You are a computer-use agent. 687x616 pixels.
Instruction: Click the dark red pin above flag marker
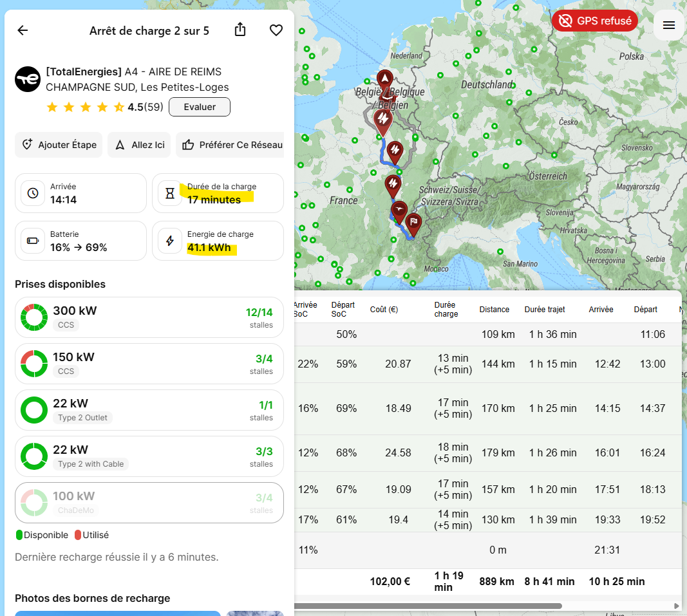399,212
